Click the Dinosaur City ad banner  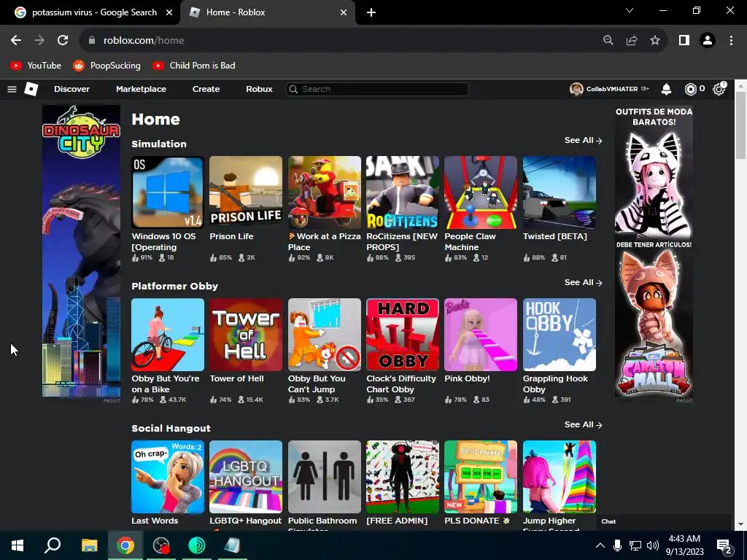[x=82, y=251]
